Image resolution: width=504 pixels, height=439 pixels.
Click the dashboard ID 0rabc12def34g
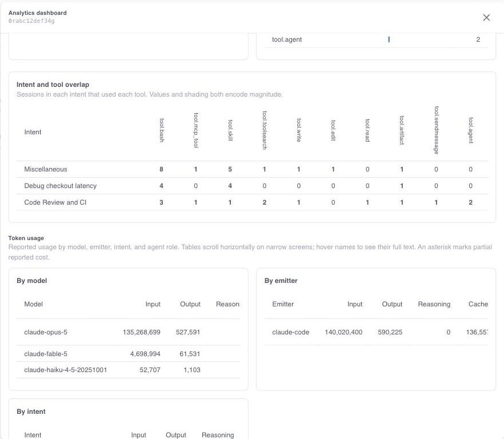coord(31,21)
